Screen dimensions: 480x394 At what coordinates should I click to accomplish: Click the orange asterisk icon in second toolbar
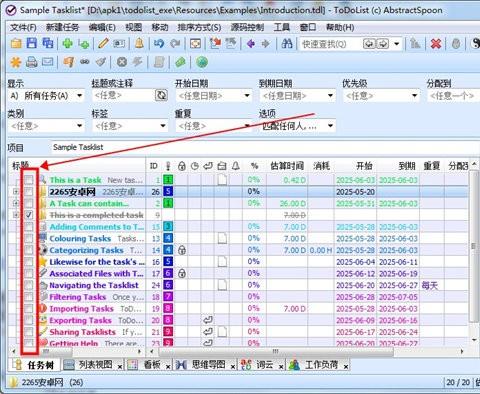(x=16, y=62)
